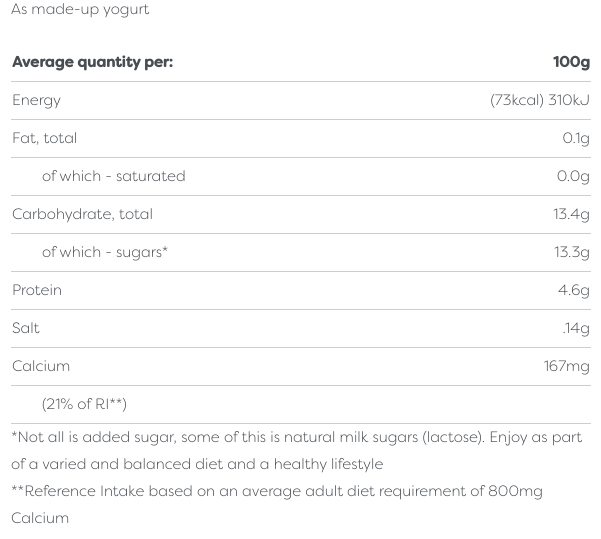Click the 'of which - sugars*' label
This screenshot has width=601, height=539.
[104, 252]
